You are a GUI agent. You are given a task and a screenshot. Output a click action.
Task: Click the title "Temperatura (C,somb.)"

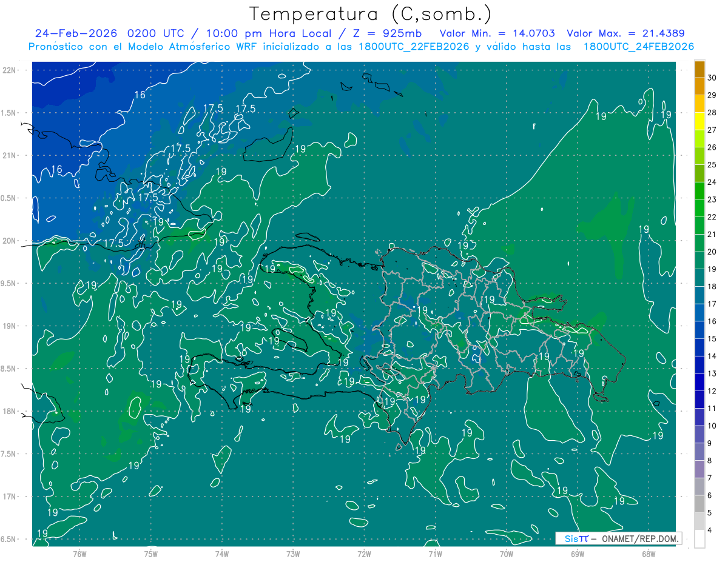pos(371,15)
